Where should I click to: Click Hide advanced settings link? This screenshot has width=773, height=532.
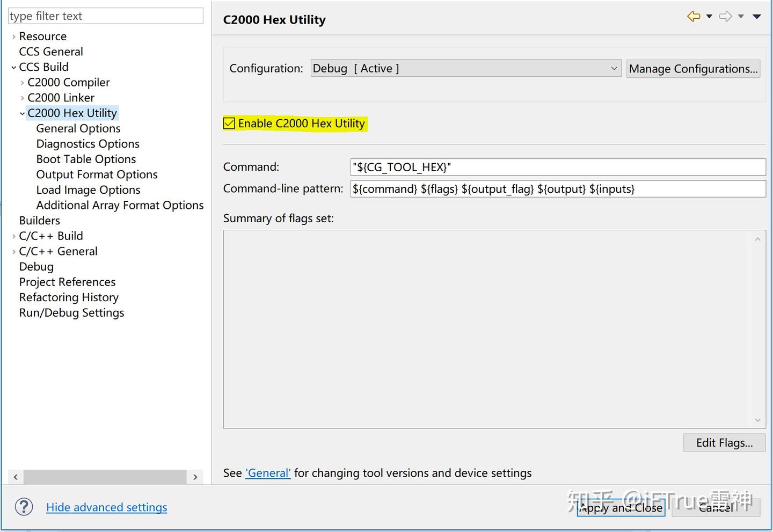coord(106,507)
